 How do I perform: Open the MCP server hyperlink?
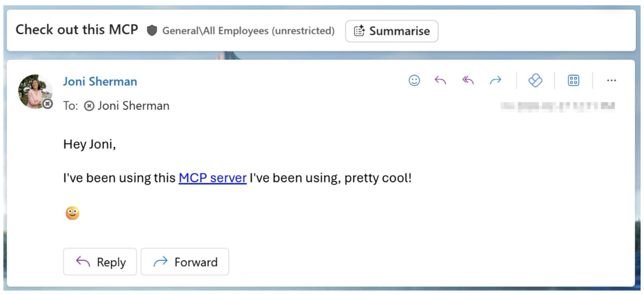click(x=212, y=178)
